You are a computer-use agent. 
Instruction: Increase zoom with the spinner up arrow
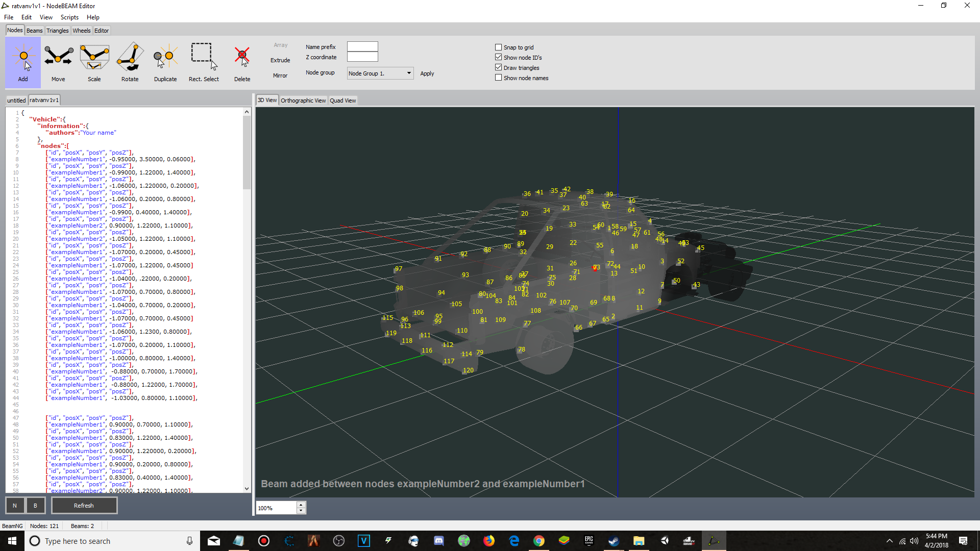(x=301, y=505)
